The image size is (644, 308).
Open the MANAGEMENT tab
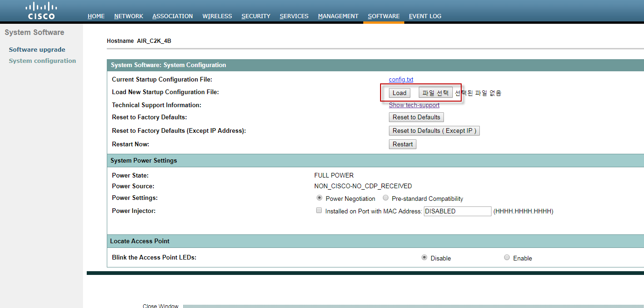click(338, 16)
